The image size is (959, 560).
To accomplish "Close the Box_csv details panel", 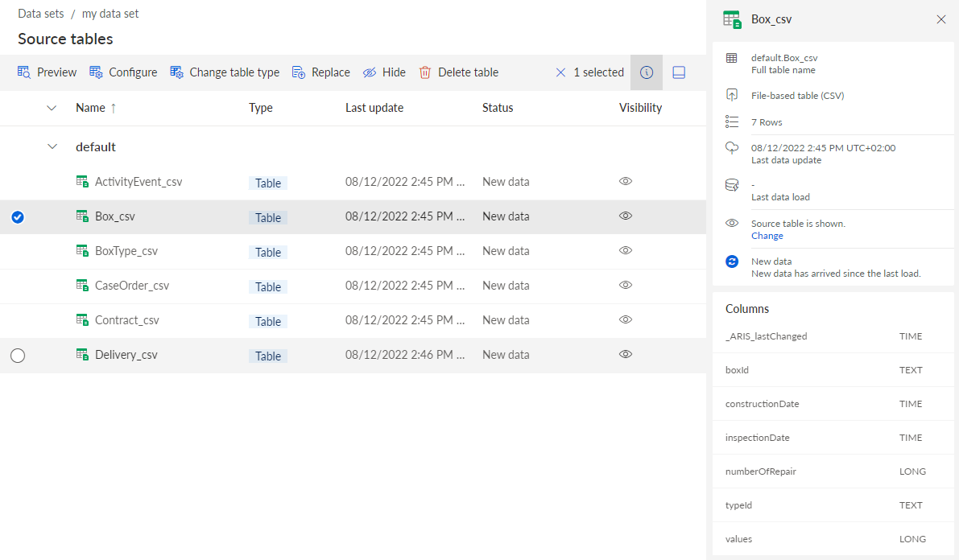I will point(941,19).
